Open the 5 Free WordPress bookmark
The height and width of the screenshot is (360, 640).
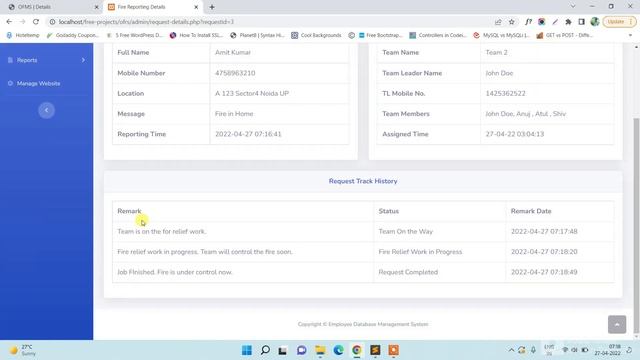tap(135, 36)
